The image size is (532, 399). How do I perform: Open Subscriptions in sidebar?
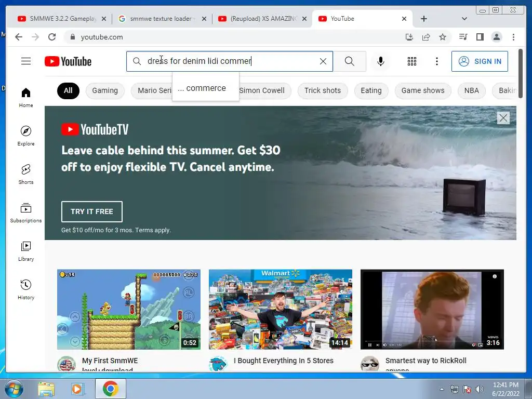pyautogui.click(x=26, y=212)
